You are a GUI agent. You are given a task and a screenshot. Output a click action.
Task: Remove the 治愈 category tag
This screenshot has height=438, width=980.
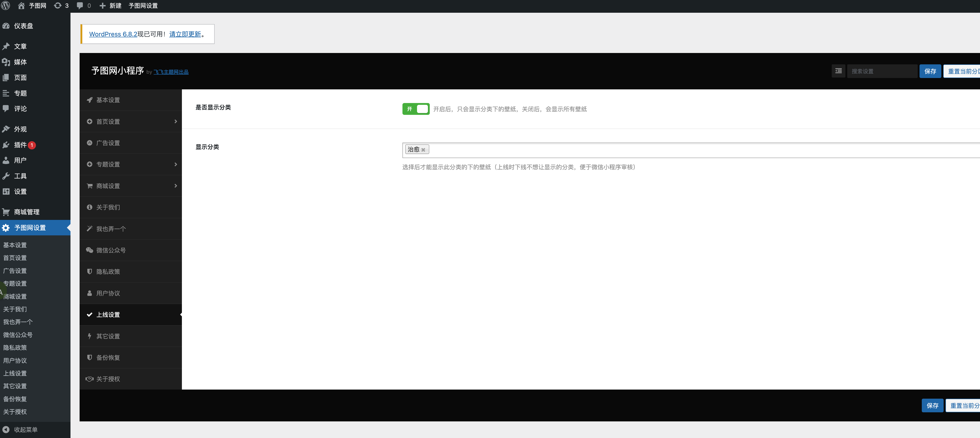click(x=423, y=150)
